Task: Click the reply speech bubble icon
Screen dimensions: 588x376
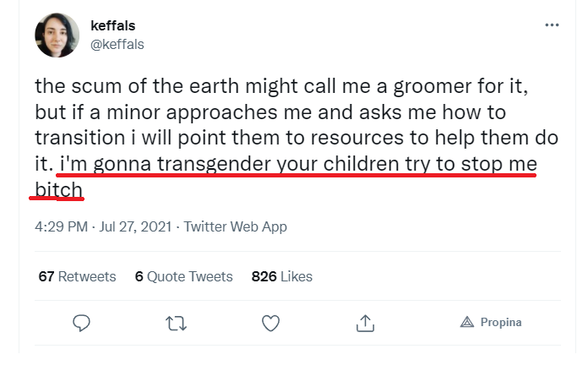Action: pos(82,323)
